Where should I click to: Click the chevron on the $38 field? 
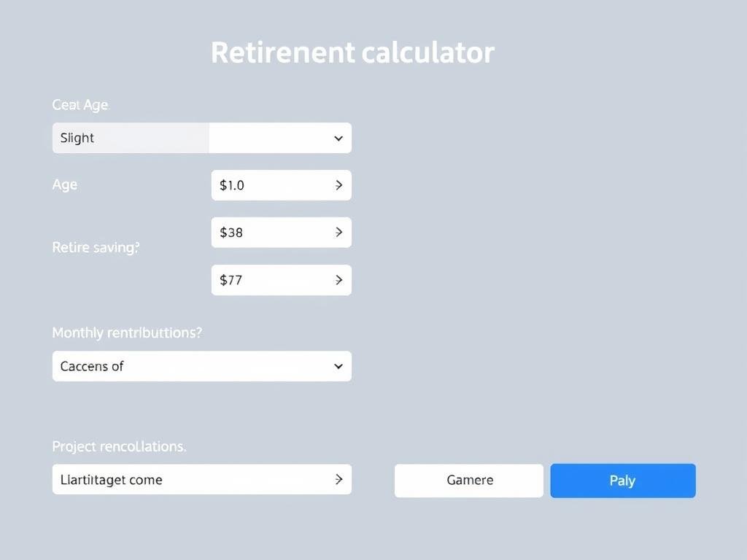tap(337, 232)
